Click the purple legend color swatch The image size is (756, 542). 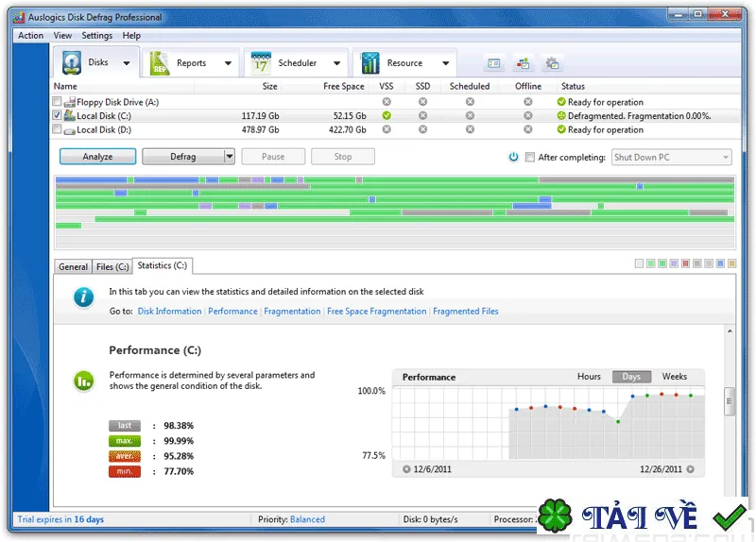click(674, 263)
